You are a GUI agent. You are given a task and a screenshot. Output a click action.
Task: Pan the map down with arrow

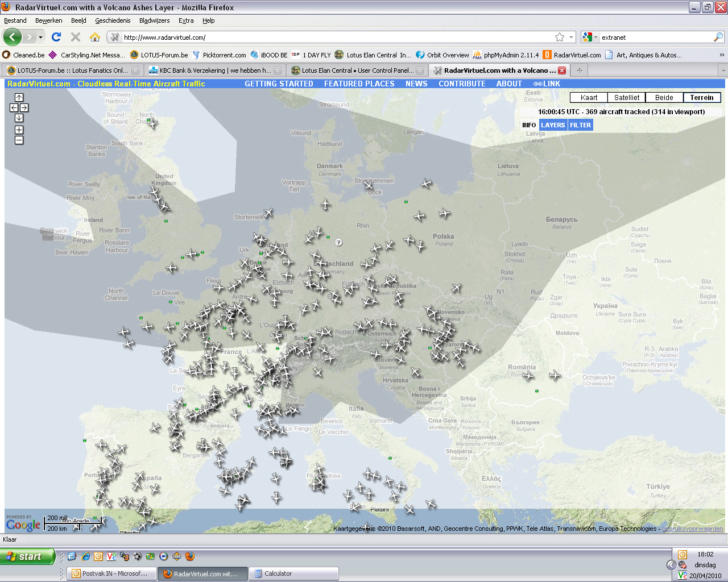pos(19,118)
